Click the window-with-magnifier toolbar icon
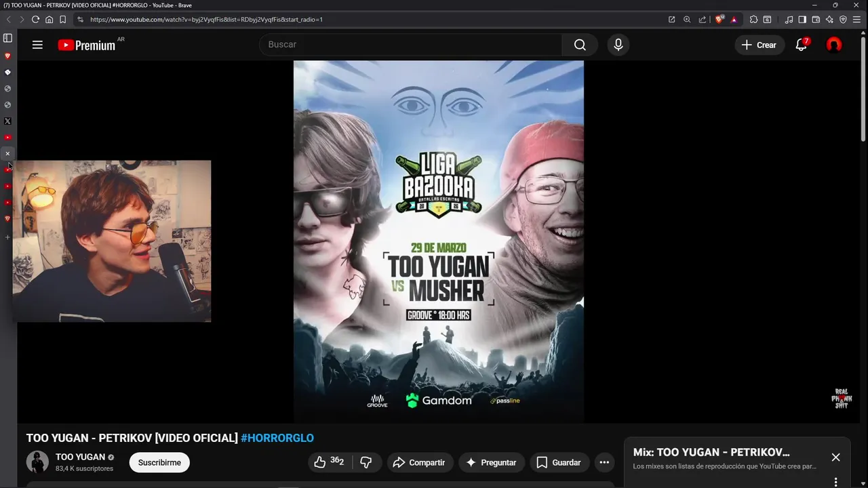Viewport: 868px width, 488px height. [767, 20]
